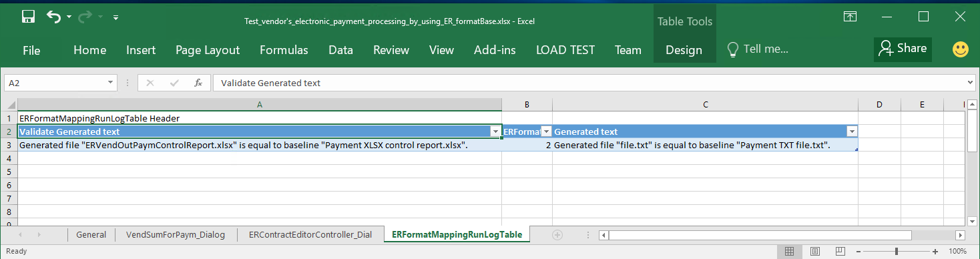Click vertical scrollbar up arrow
The image size is (980, 259).
[971, 105]
